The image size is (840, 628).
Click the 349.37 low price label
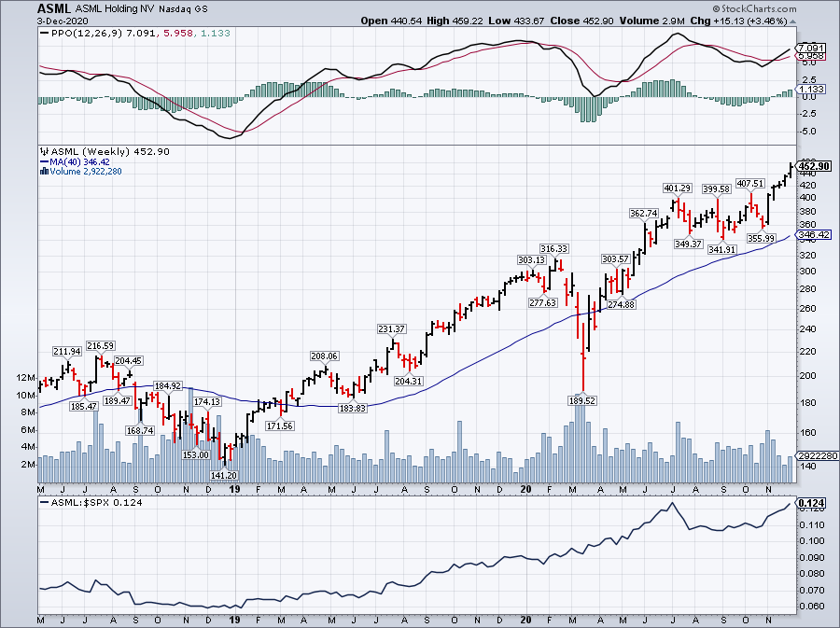pos(688,244)
